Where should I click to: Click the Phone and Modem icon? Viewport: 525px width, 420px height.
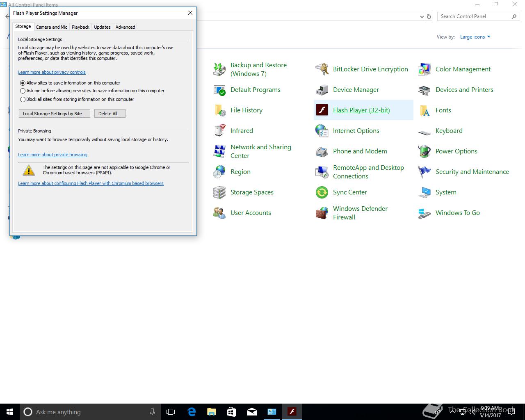(x=322, y=151)
